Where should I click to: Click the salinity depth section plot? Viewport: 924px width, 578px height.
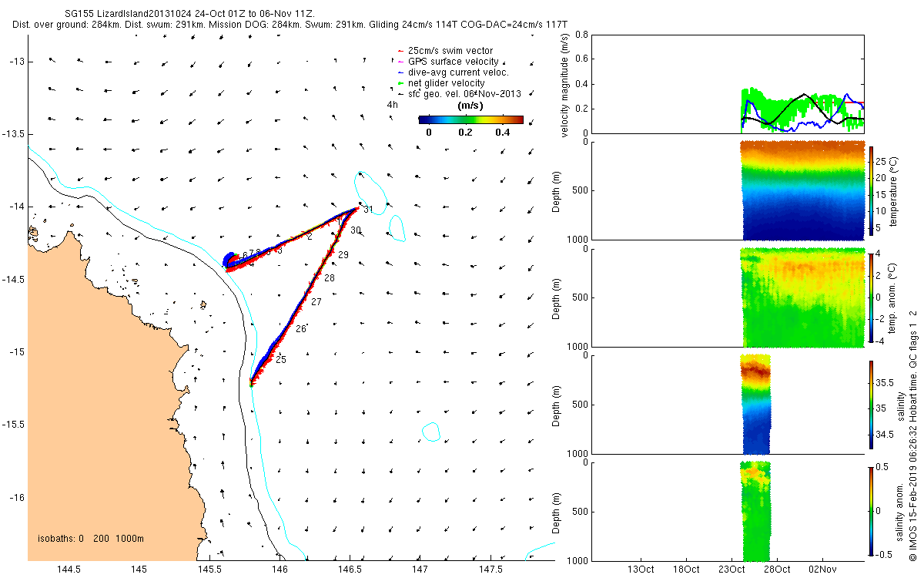point(729,404)
